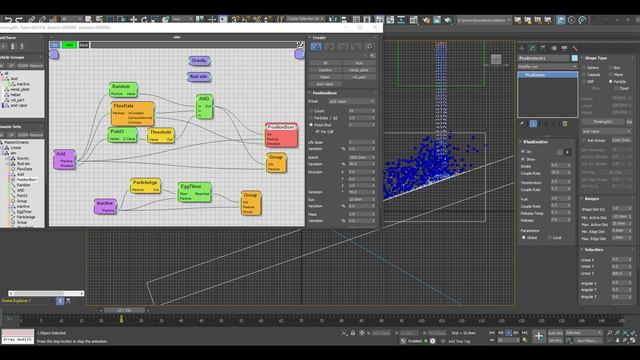The width and height of the screenshot is (640, 360).
Task: Activate the Select and Move tool
Action: (x=133, y=19)
